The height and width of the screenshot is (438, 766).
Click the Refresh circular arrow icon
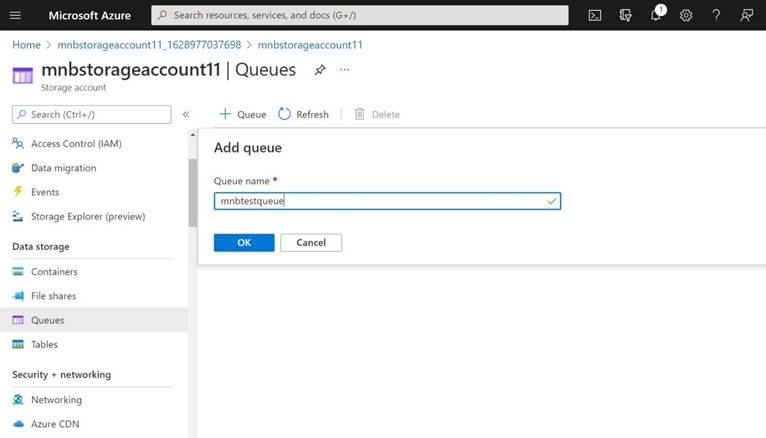click(x=284, y=114)
